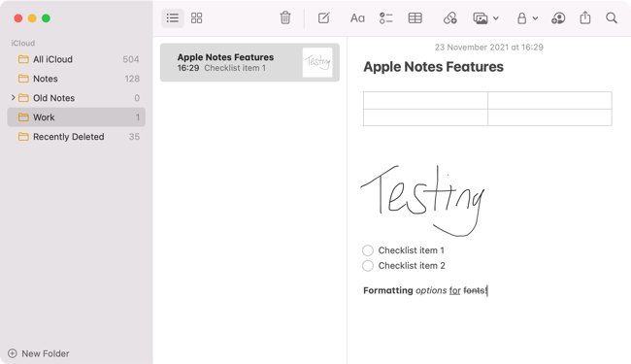Select the Old Notes folder
631x364 pixels.
point(76,98)
